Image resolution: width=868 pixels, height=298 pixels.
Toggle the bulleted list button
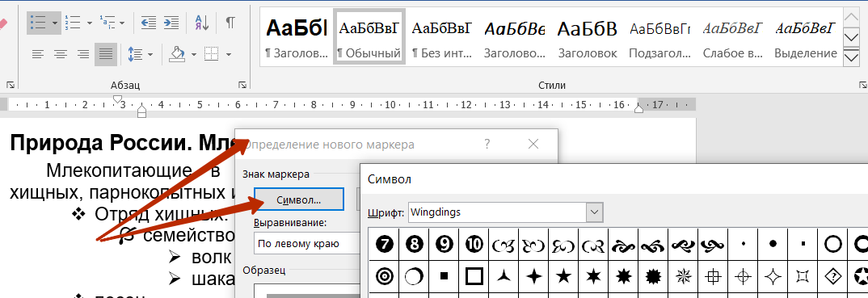coord(38,23)
